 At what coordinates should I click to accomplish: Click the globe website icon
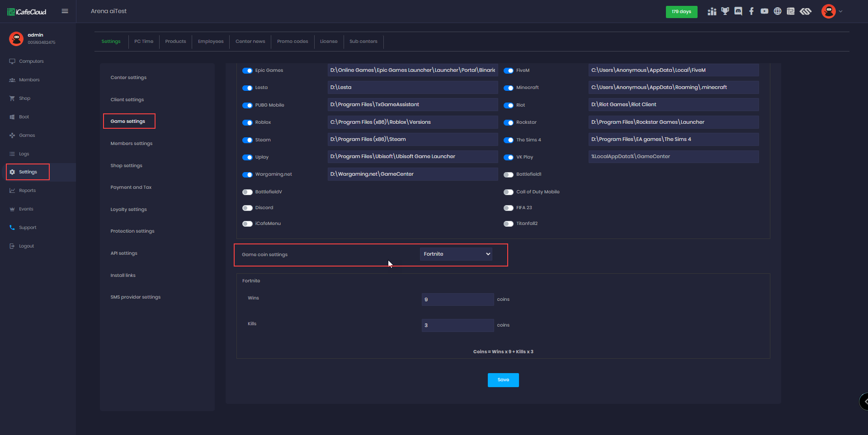[778, 11]
